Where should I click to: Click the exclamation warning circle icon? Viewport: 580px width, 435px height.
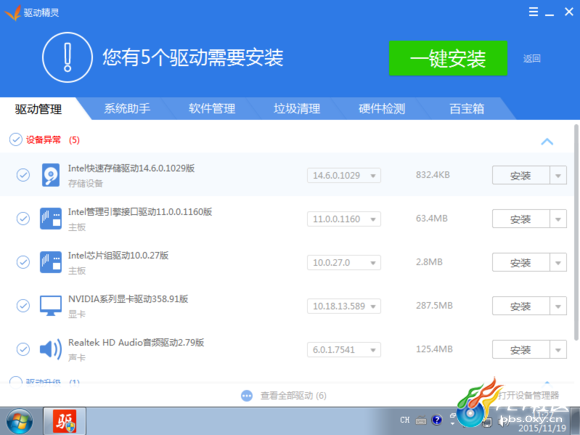coord(67,57)
